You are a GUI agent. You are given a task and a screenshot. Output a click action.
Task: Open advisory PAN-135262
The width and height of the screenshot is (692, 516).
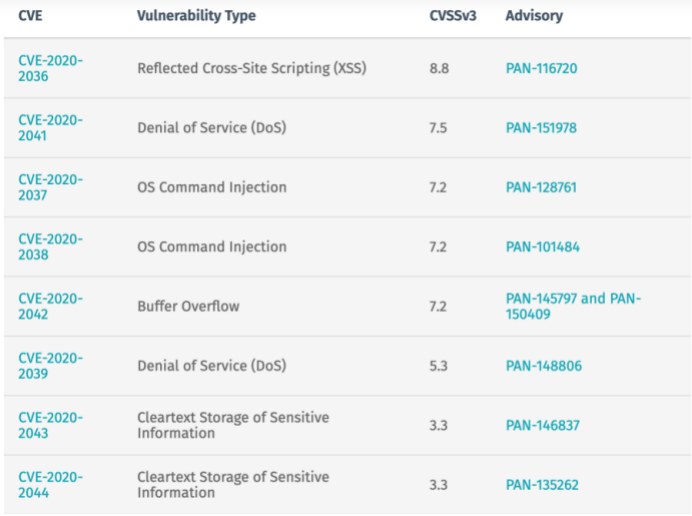click(x=541, y=485)
